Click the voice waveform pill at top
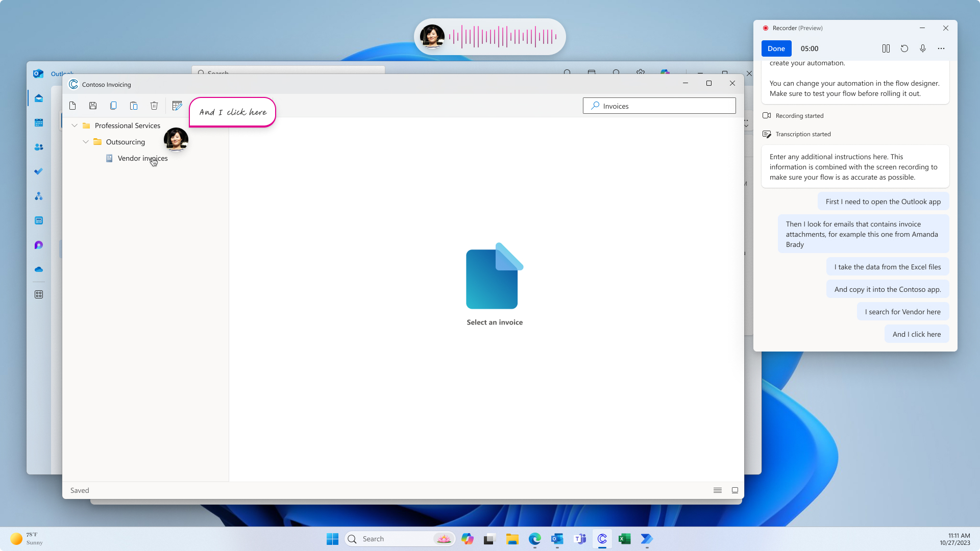Image resolution: width=980 pixels, height=551 pixels. (490, 37)
